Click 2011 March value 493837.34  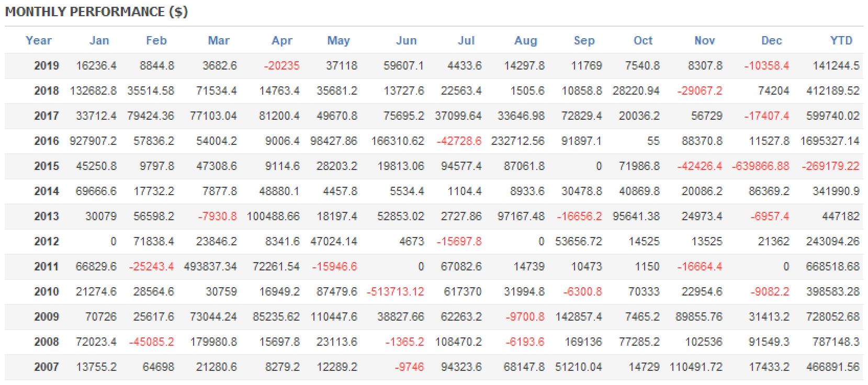(x=210, y=267)
